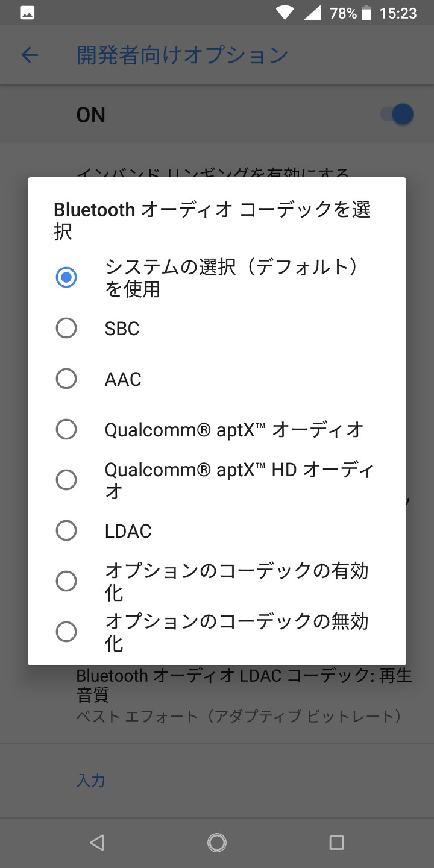Viewport: 434px width, 868px height.
Task: Select オプションのコーデックの有効化 option
Action: click(x=66, y=582)
